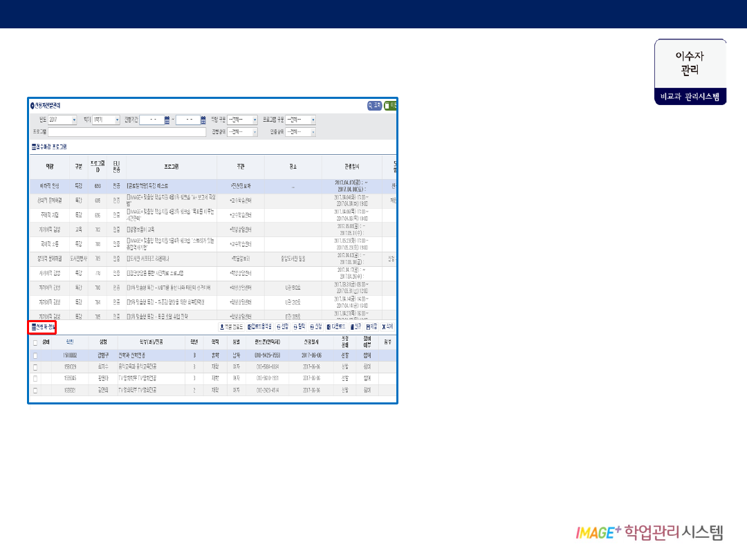747x560 pixels.
Task: Click the 이수자 관리 button
Action: click(690, 71)
